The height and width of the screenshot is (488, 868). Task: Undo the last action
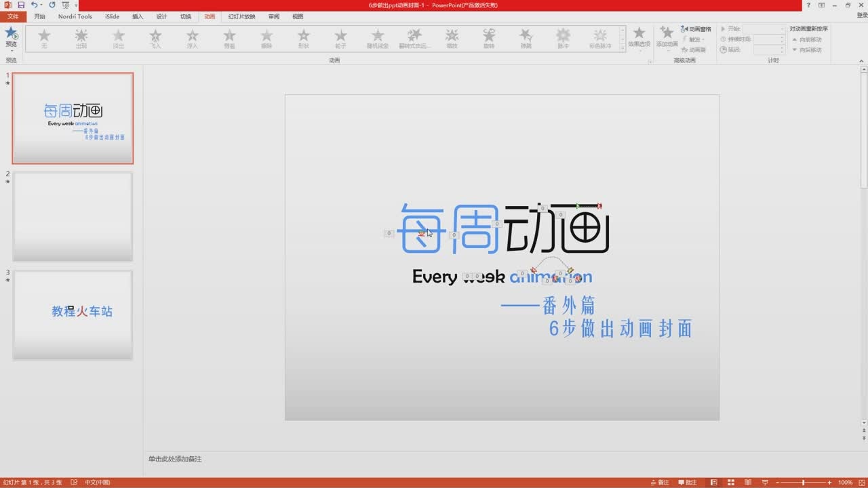click(x=34, y=5)
